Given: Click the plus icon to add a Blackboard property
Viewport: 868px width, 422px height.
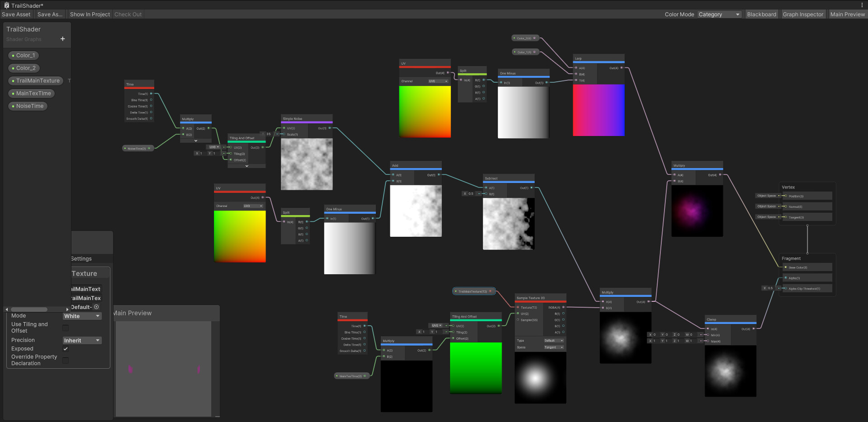Looking at the screenshot, I should tap(62, 39).
